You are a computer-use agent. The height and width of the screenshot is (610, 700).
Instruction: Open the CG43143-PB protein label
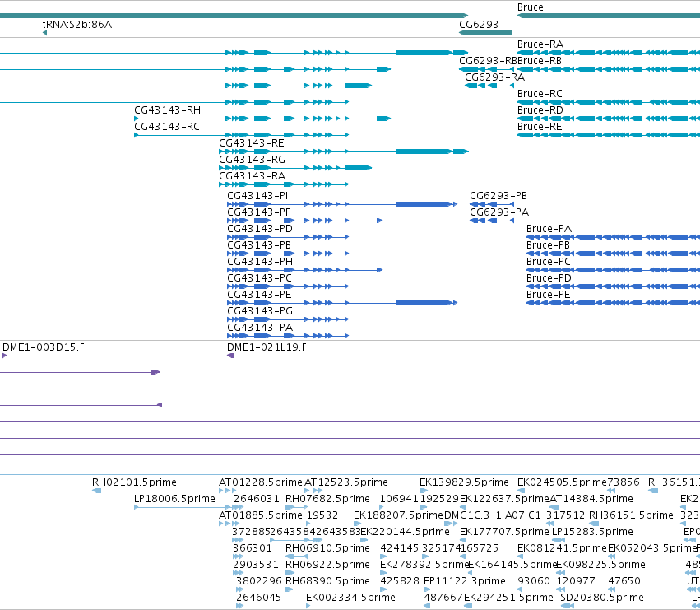pyautogui.click(x=259, y=245)
